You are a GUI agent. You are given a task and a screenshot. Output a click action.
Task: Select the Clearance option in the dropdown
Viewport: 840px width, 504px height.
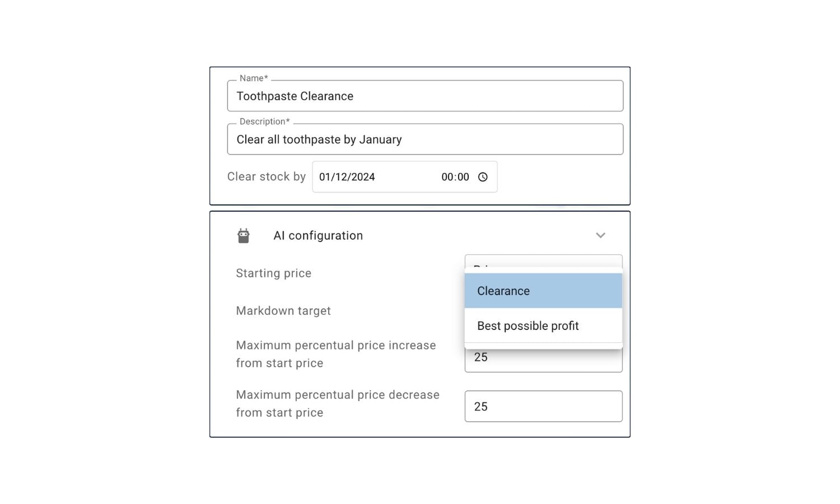tap(543, 291)
